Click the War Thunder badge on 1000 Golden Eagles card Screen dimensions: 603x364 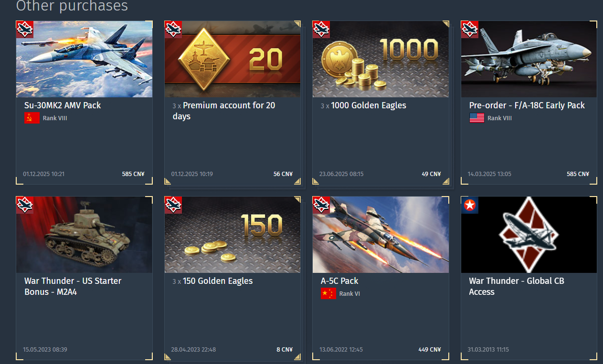(x=321, y=29)
